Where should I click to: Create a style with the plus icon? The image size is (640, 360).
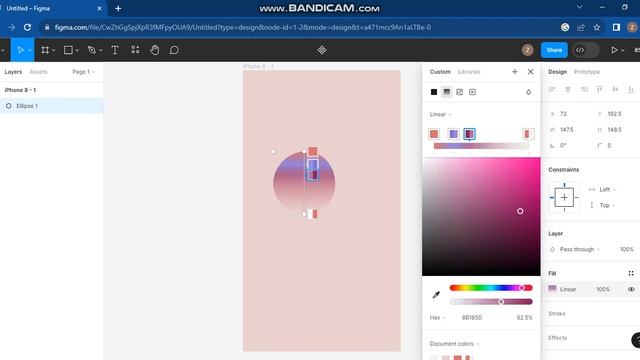515,71
